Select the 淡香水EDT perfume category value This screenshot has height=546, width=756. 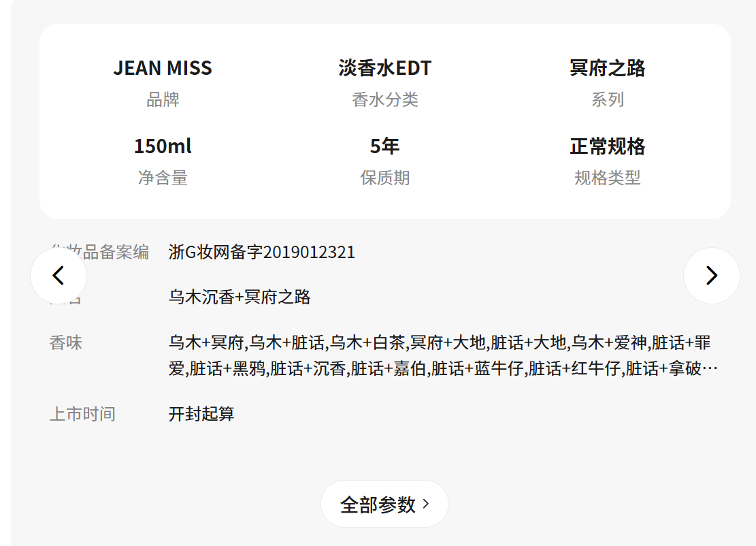[x=385, y=68]
